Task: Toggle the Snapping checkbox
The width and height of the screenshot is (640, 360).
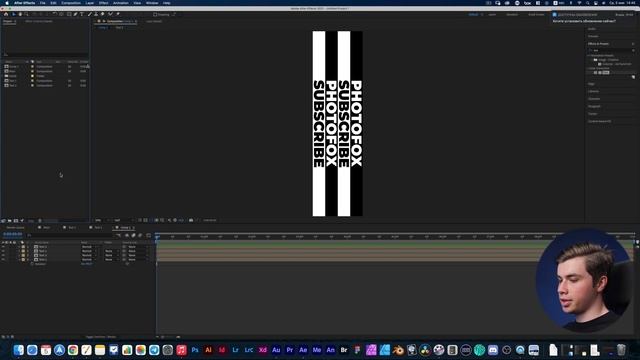Action: click(x=155, y=15)
